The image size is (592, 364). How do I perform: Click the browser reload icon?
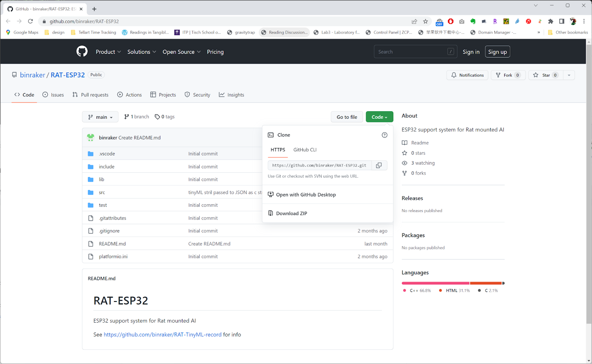click(x=30, y=21)
